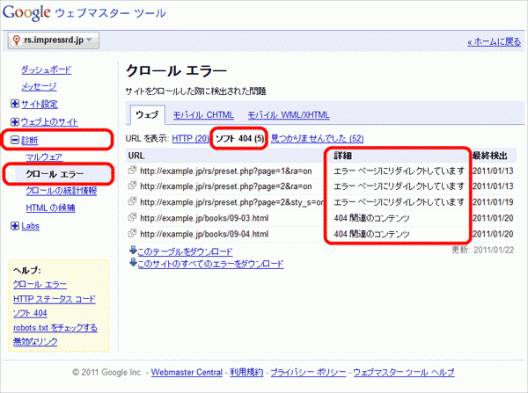Switch to モバイル WML/XHTML tab
Viewport: 528px width, 393px height.
[289, 115]
